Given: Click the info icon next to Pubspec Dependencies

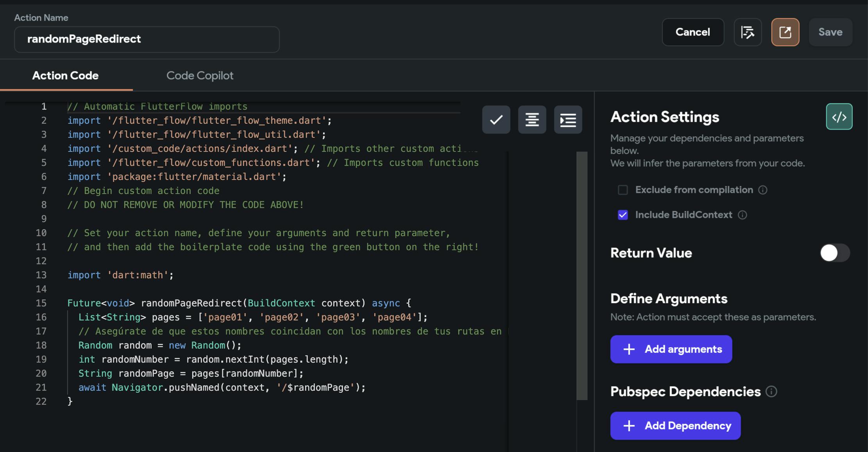Looking at the screenshot, I should coord(771,391).
